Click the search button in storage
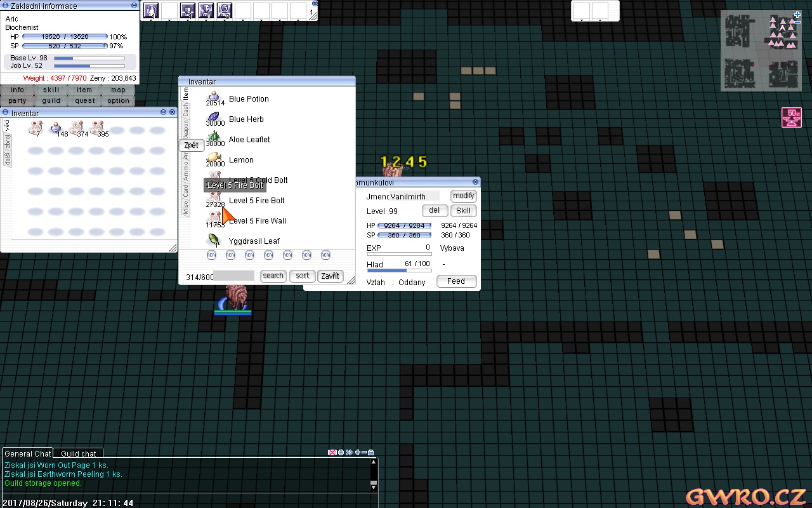Viewport: 812px width, 508px height. click(x=273, y=276)
